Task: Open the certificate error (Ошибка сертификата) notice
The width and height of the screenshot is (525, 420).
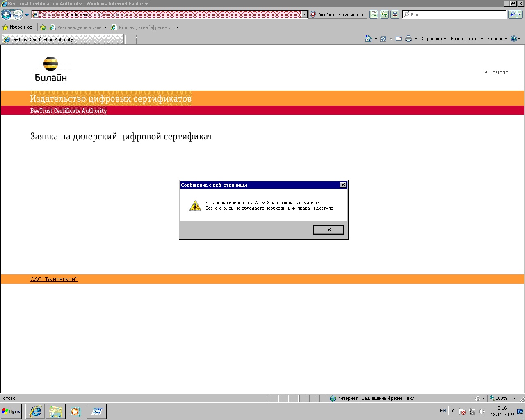Action: pos(337,14)
